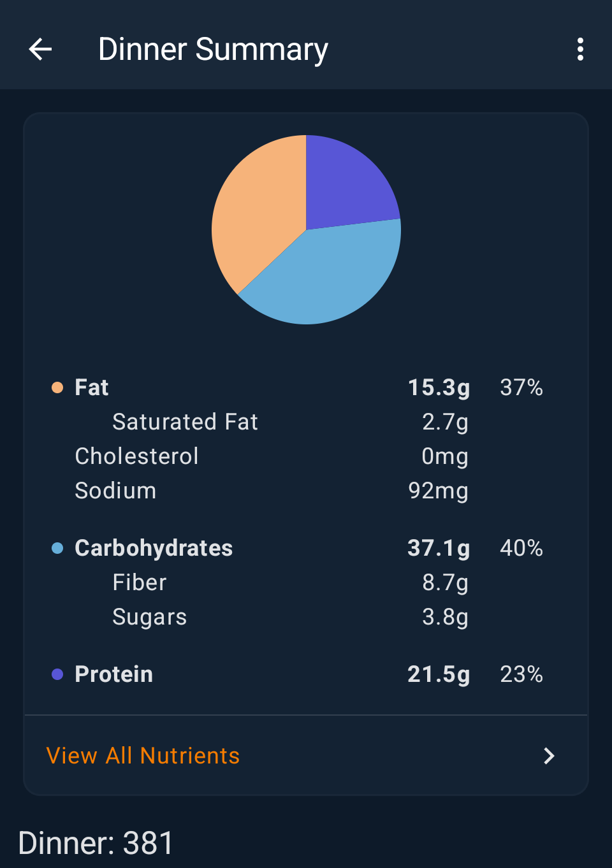Viewport: 612px width, 868px height.
Task: Tap the back arrow icon
Action: coord(40,49)
